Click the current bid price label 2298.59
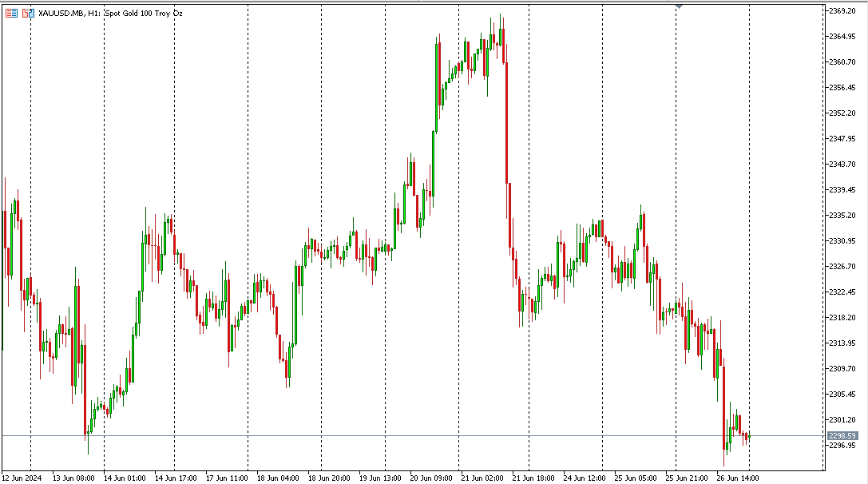Screen dimensions: 868x484 (842, 436)
